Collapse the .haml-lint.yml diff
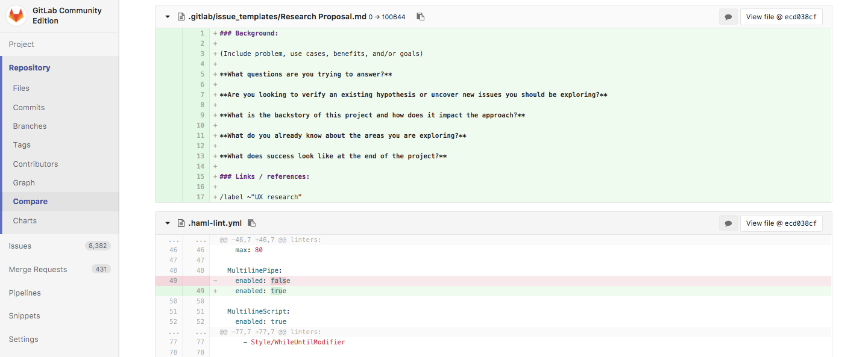The width and height of the screenshot is (868, 357). point(168,223)
